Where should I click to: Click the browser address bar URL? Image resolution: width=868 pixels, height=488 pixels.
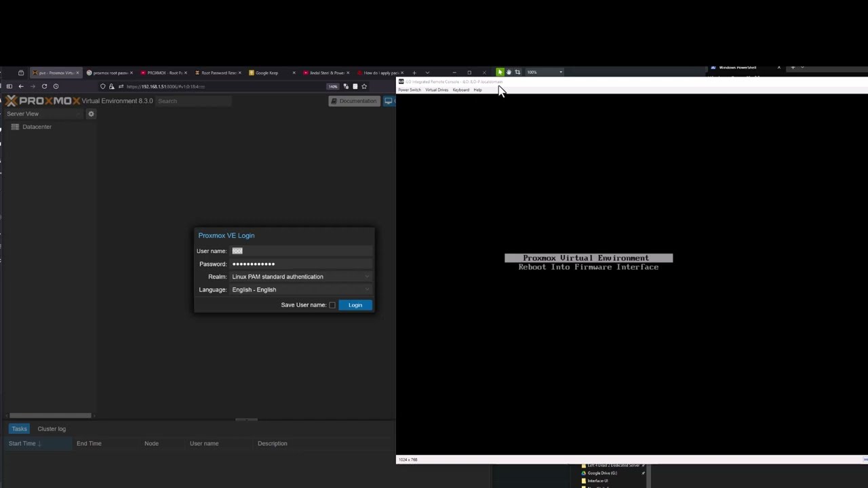165,86
